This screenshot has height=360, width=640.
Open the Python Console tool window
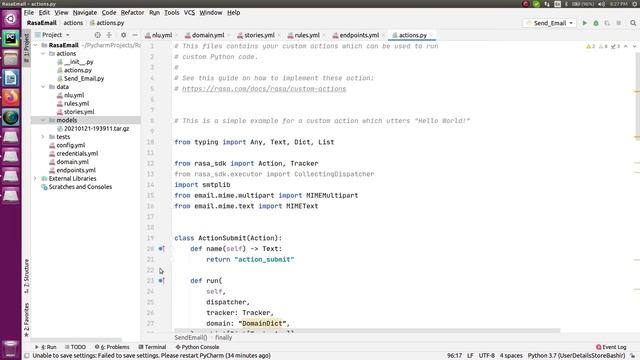[x=197, y=347]
